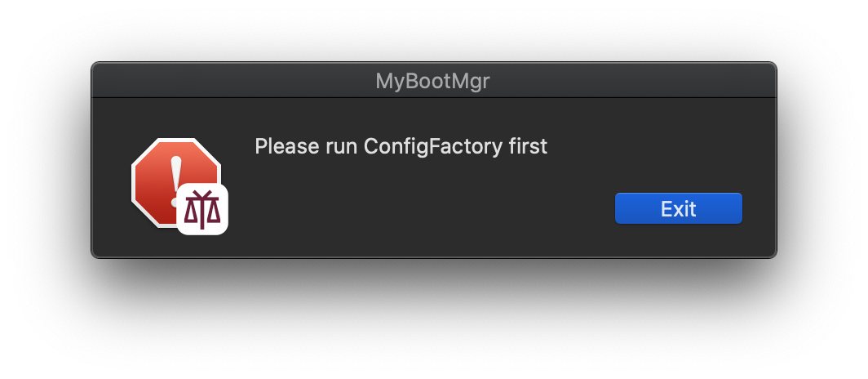868x379 pixels.
Task: Select the maroon balance scales badge
Action: click(202, 209)
